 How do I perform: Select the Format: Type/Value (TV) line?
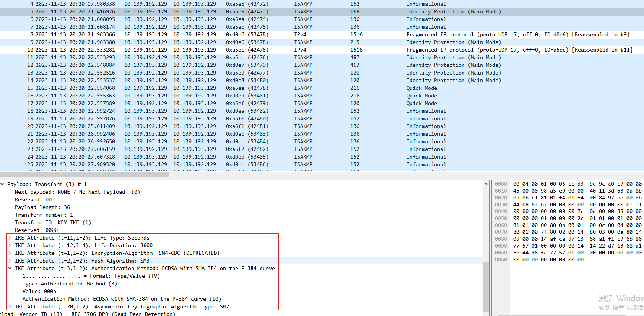click(x=91, y=276)
